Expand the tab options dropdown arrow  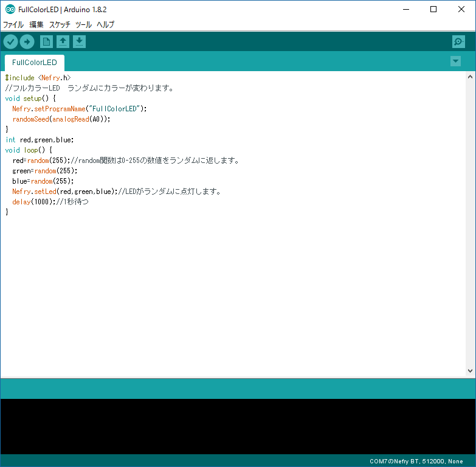[x=455, y=61]
